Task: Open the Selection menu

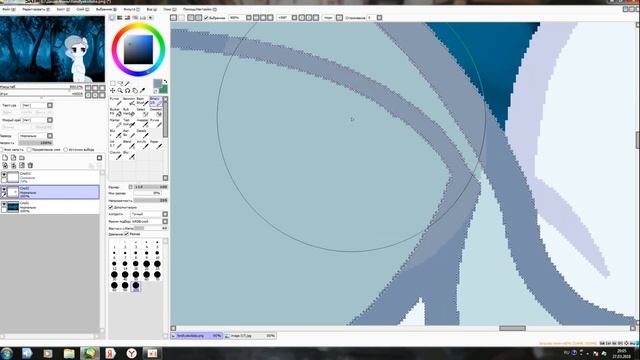Action: pyautogui.click(x=106, y=9)
